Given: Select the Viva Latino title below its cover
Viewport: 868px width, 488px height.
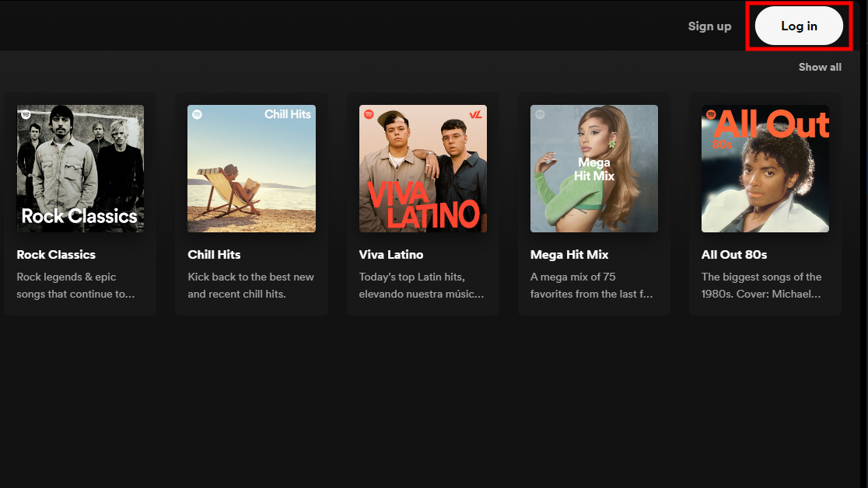Looking at the screenshot, I should click(391, 255).
